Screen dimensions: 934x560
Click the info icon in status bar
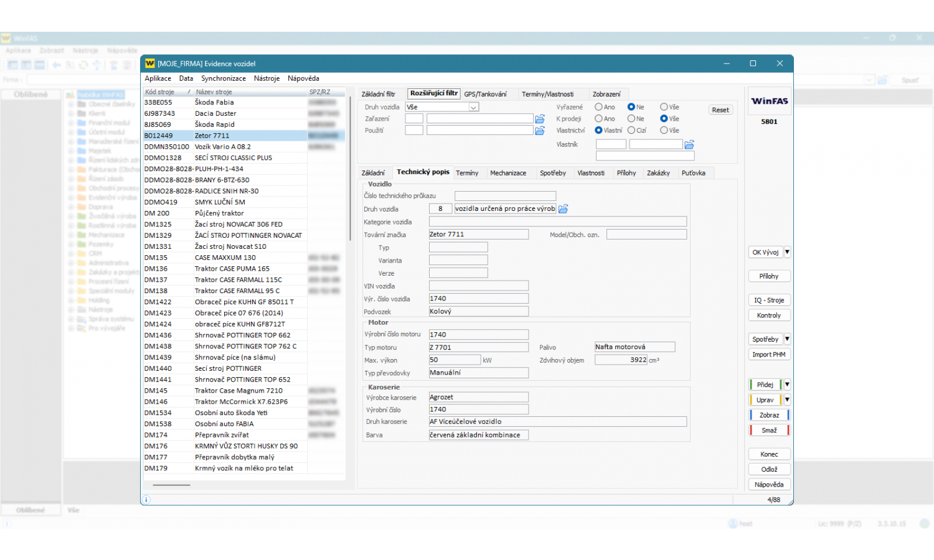[x=147, y=500]
